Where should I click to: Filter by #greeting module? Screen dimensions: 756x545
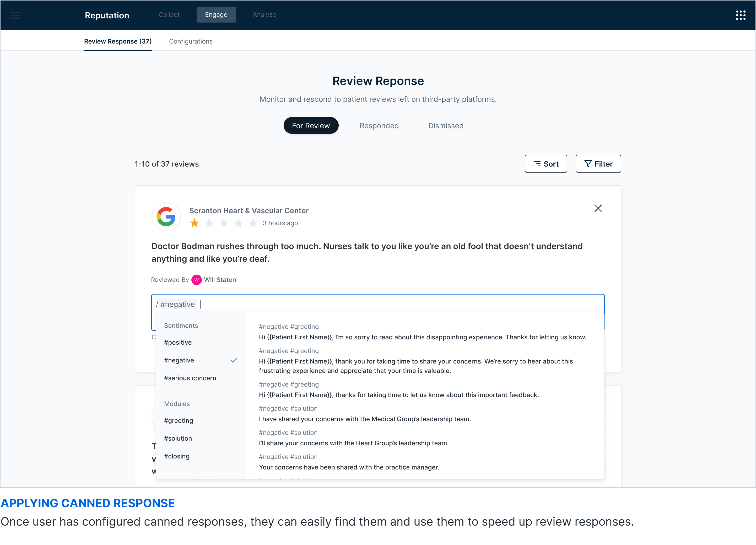179,421
